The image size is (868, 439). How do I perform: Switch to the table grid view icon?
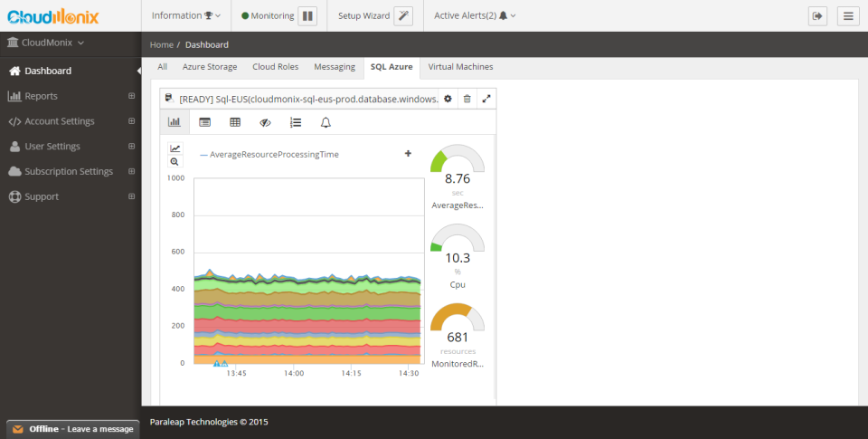pos(235,122)
